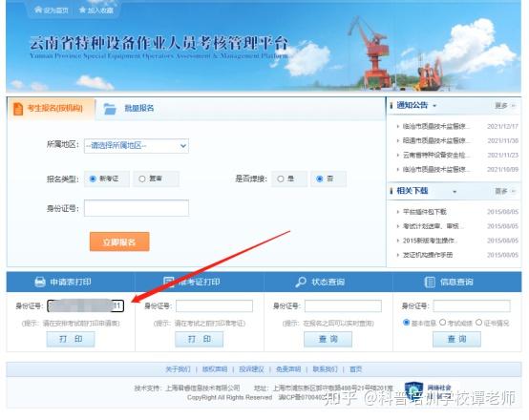The width and height of the screenshot is (529, 420).
Task: Open the 考试计划查审 download link
Action: click(434, 226)
